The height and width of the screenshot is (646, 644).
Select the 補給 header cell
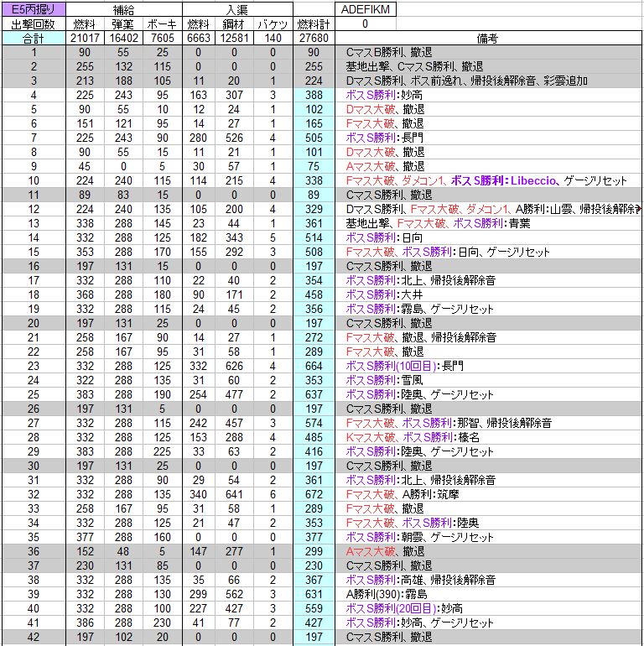tap(123, 9)
